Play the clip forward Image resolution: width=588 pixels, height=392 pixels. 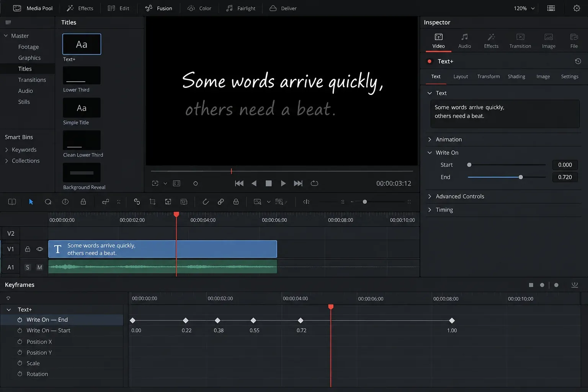[283, 183]
